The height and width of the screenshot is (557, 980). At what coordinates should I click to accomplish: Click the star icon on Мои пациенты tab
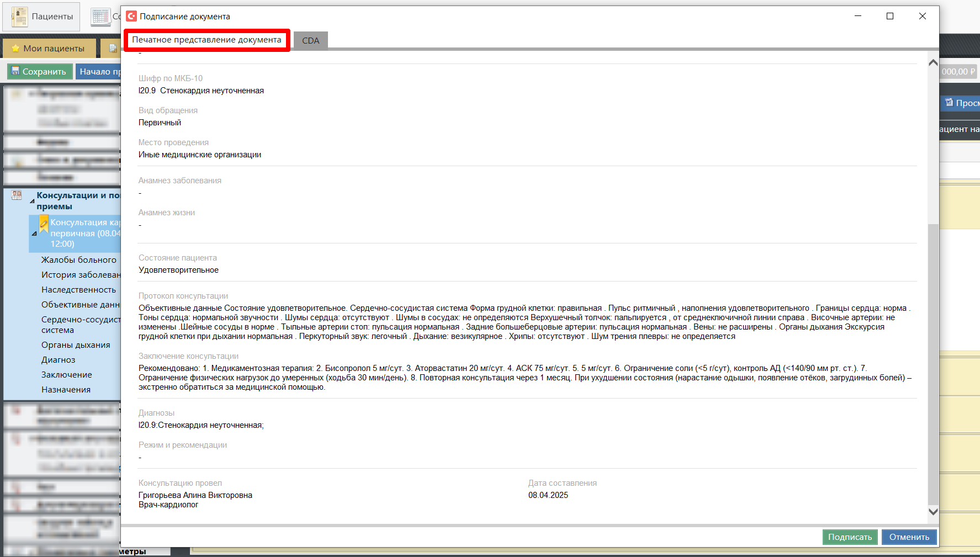point(15,49)
